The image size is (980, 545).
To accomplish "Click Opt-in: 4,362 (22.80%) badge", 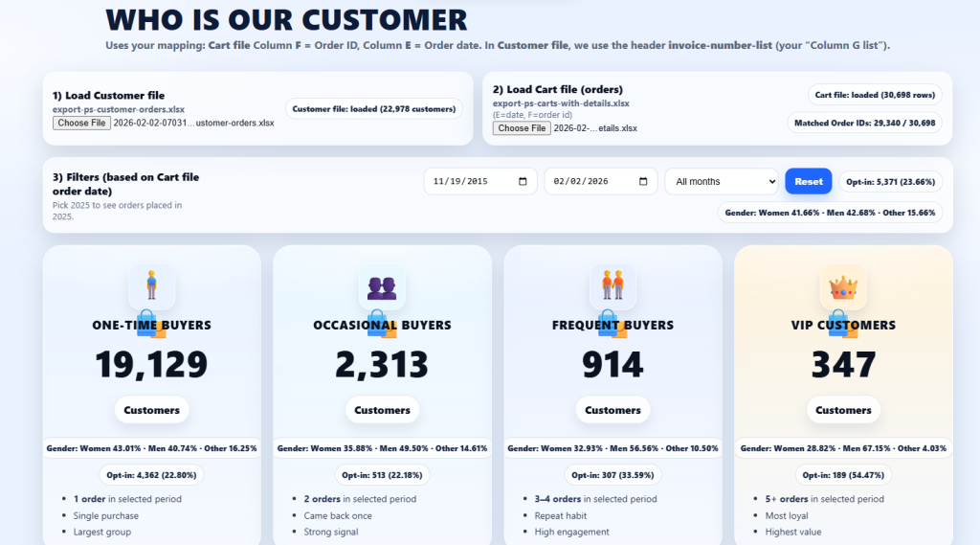I will 151,475.
